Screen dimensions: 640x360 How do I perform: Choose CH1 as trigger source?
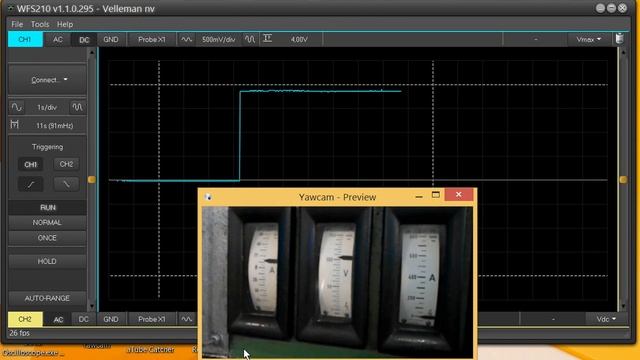point(31,164)
